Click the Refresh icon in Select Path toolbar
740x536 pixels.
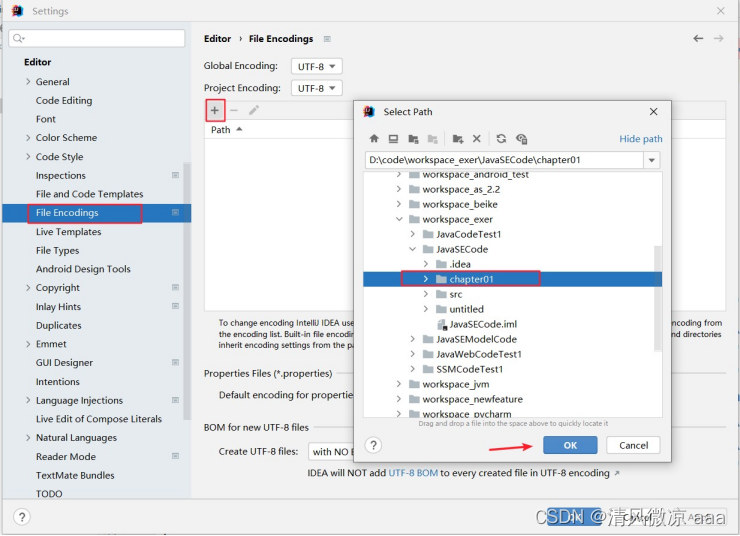click(501, 138)
